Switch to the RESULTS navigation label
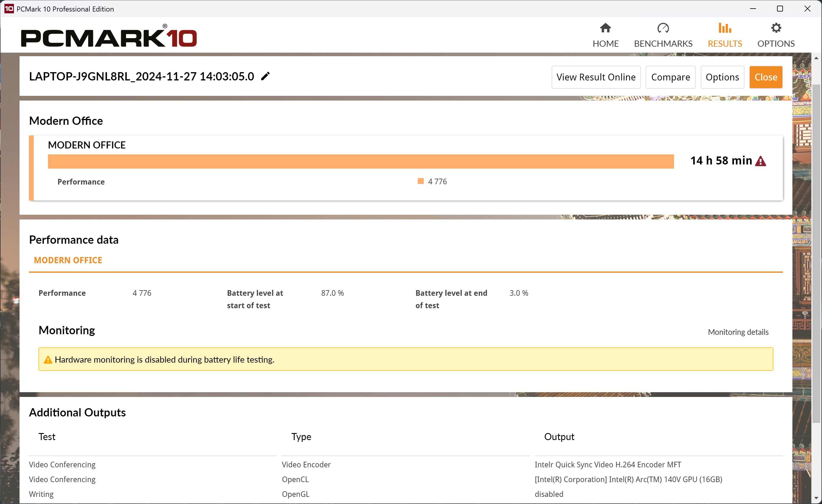 725,44
